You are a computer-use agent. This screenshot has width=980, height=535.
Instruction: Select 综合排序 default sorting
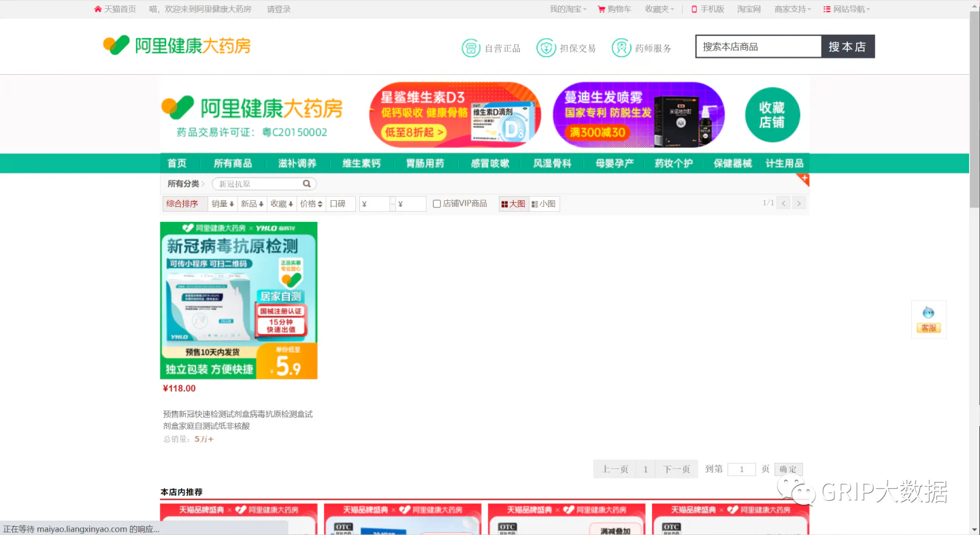click(185, 204)
